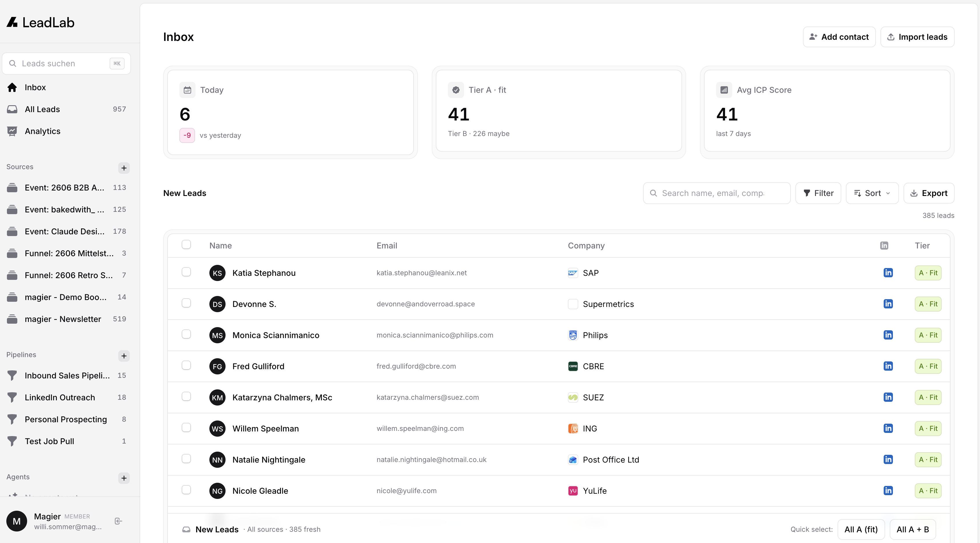Click the SUEZ company logo
Image resolution: width=980 pixels, height=543 pixels.
572,398
